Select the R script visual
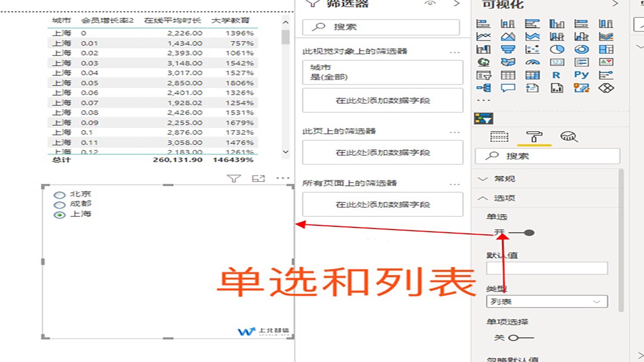Viewport: 644px width, 362px height. pyautogui.click(x=557, y=75)
